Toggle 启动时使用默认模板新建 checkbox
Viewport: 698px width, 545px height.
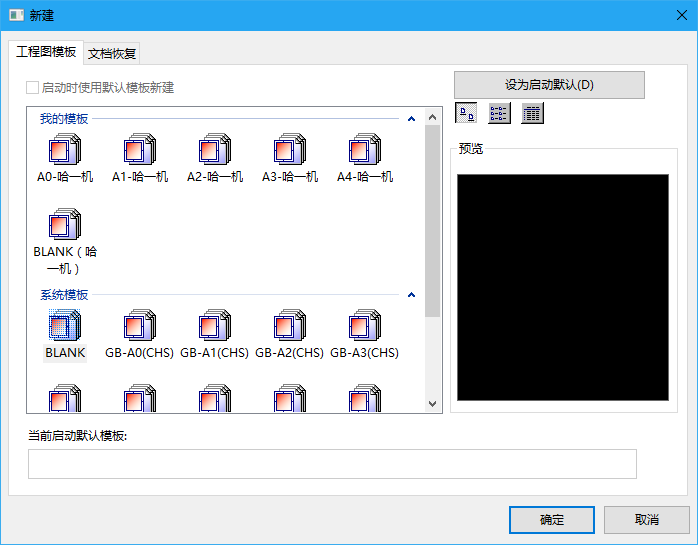point(32,87)
